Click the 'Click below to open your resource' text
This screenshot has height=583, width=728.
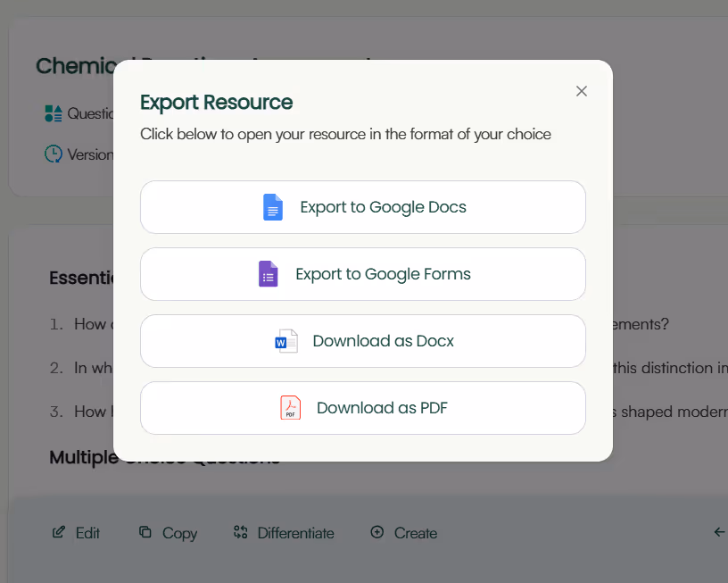click(x=345, y=134)
